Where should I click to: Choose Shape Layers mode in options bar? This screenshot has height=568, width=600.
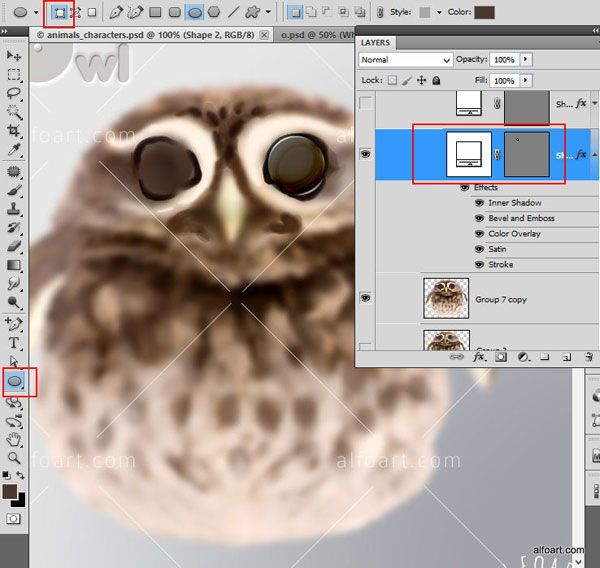pyautogui.click(x=59, y=13)
